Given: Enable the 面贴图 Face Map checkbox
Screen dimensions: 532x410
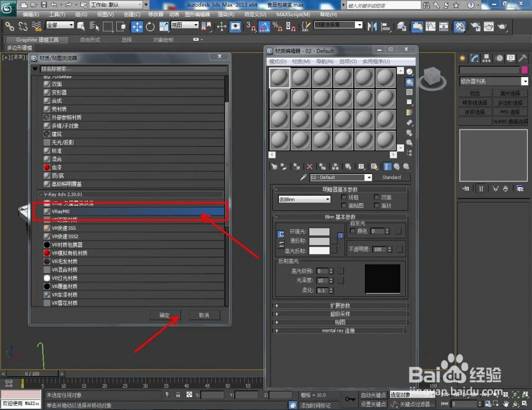Looking at the screenshot, I should tap(344, 205).
